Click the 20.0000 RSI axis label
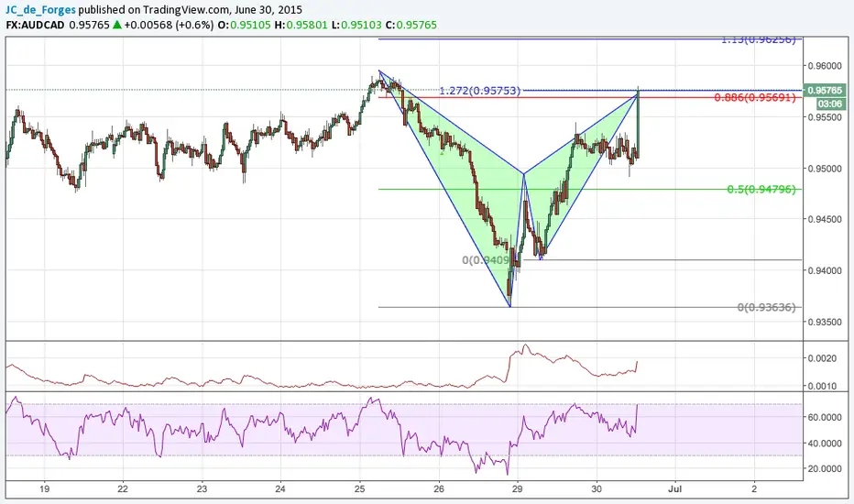The height and width of the screenshot is (504, 854). pos(825,468)
